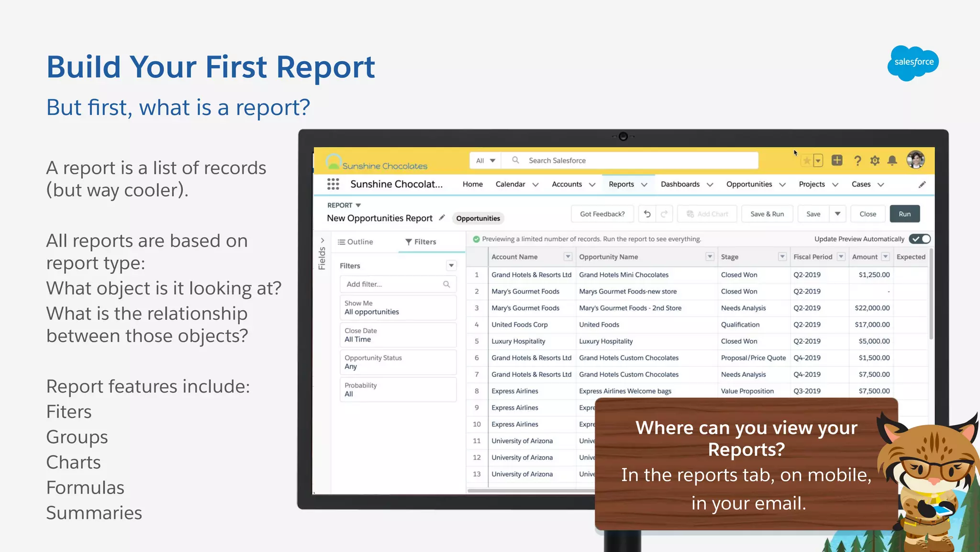Expand the Dashboards tab chevron

[x=710, y=185]
